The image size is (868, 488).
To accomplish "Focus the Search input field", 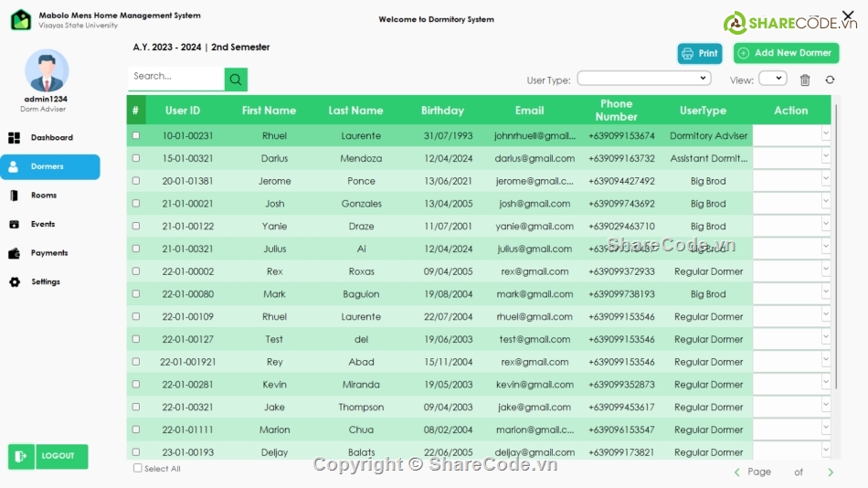I will pyautogui.click(x=175, y=77).
